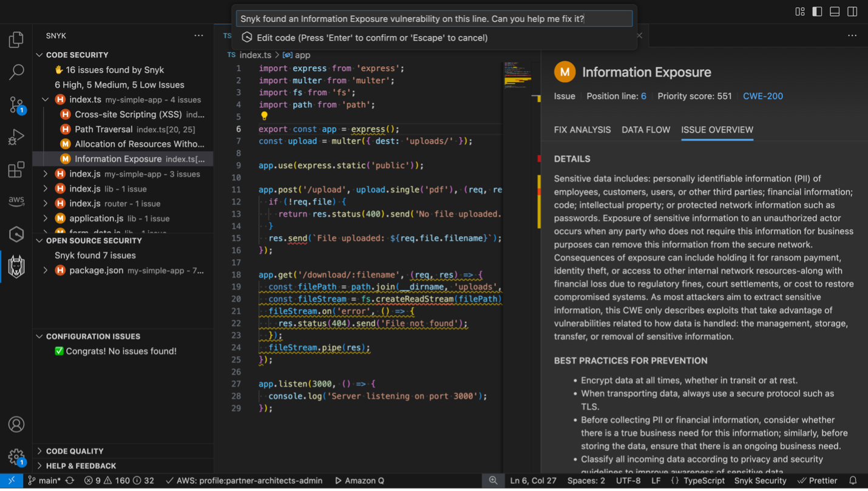The width and height of the screenshot is (868, 491).
Task: Switch to the FIX ANALYSIS tab
Action: [582, 130]
